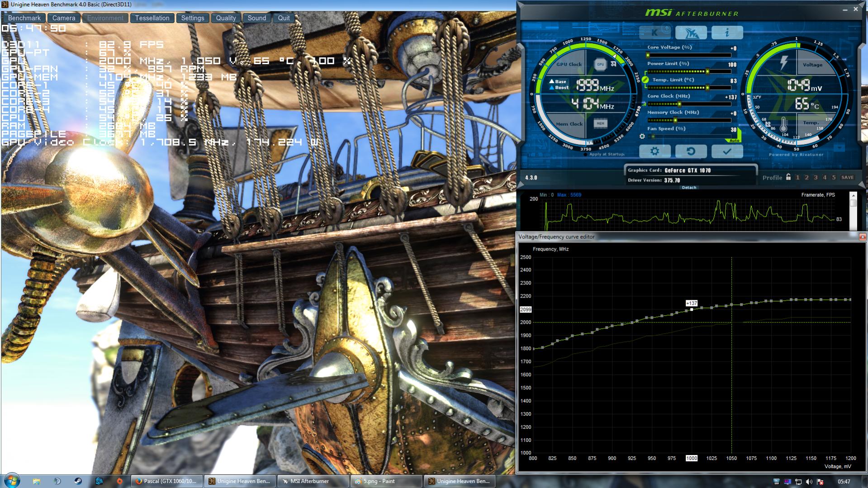Click the lightning bolt voltage icon
The width and height of the screenshot is (868, 488).
pos(783,63)
